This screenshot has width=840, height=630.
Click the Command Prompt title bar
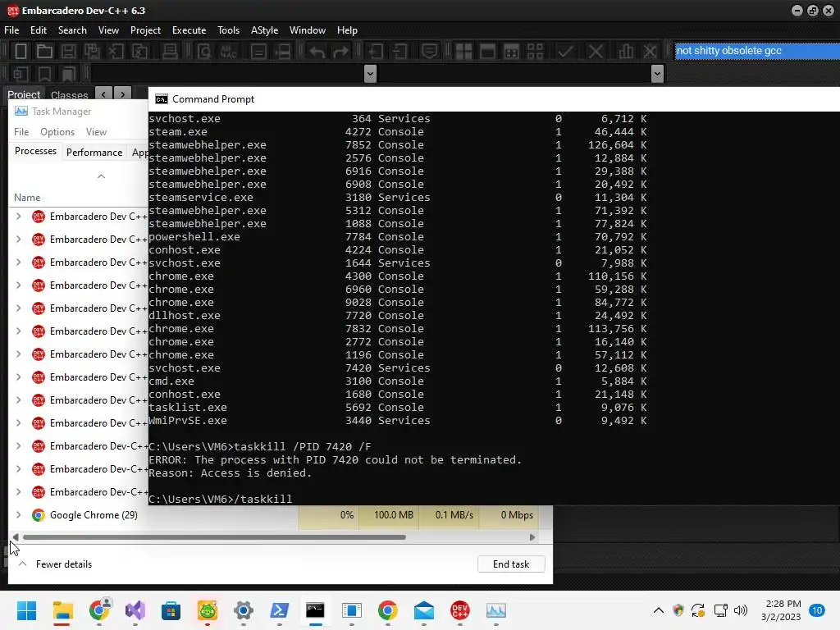click(x=494, y=99)
